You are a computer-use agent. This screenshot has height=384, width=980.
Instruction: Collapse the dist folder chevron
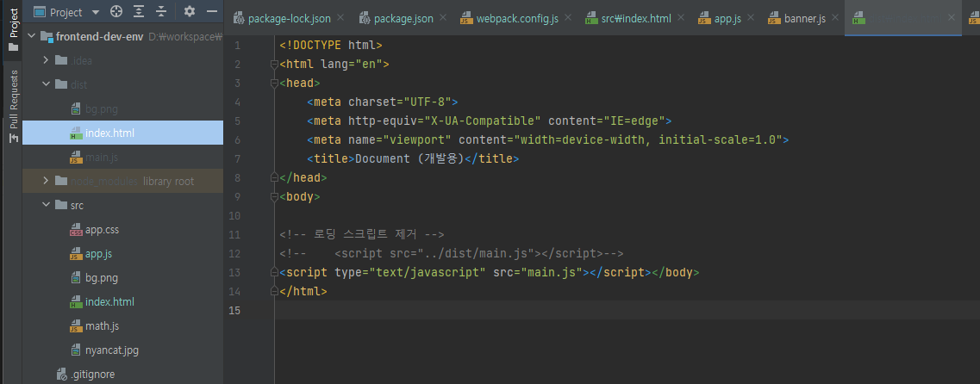click(46, 84)
